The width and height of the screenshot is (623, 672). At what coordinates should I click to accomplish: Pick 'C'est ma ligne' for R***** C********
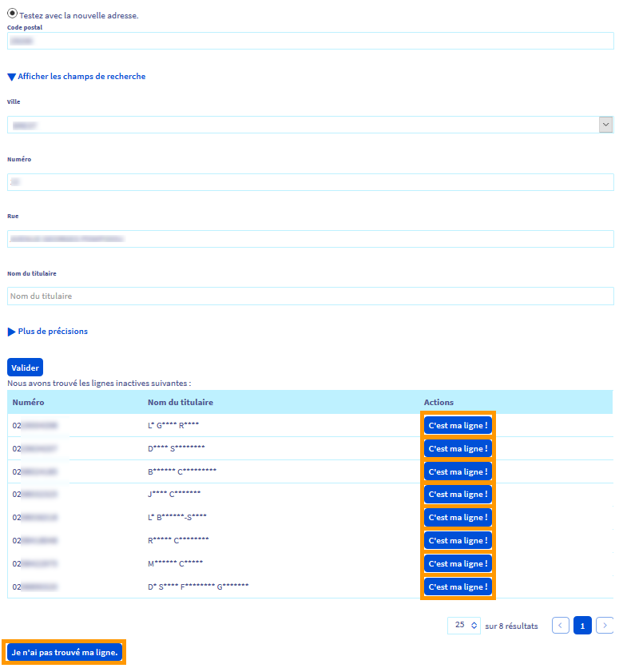tap(458, 541)
